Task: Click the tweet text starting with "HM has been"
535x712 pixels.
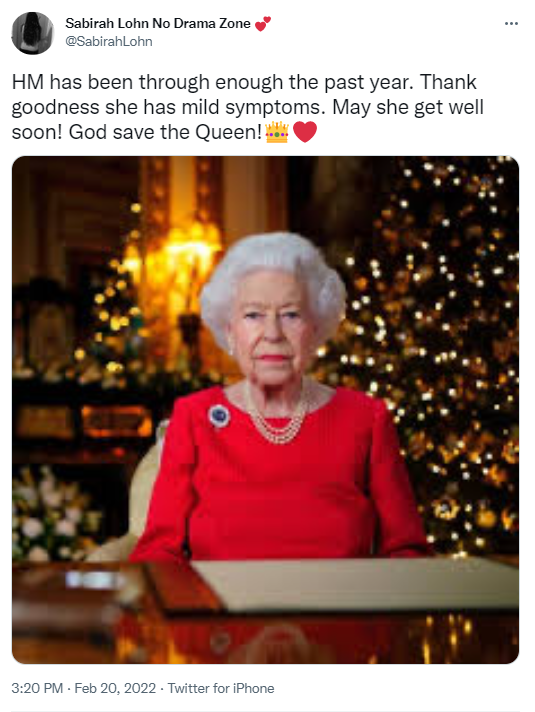Action: (x=248, y=107)
